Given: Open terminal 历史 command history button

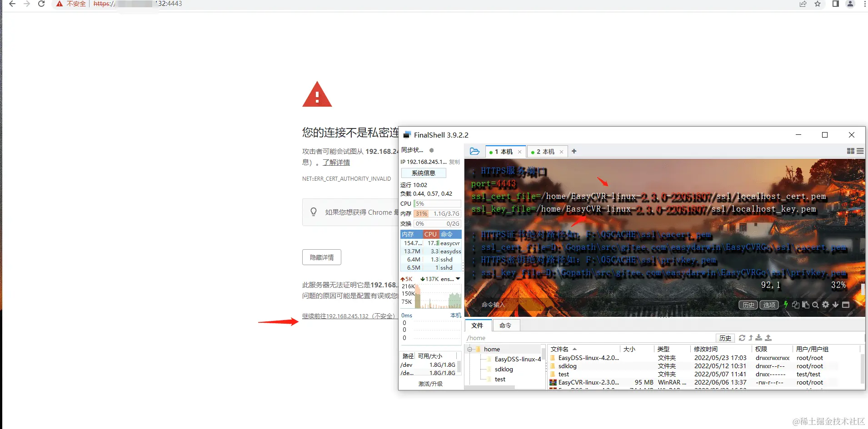Looking at the screenshot, I should point(748,305).
